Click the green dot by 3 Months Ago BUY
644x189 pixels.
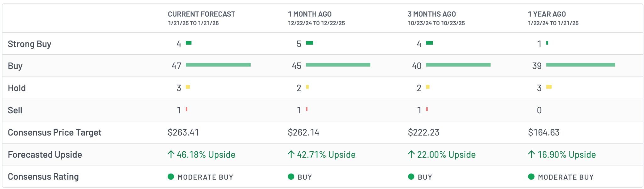click(x=411, y=177)
